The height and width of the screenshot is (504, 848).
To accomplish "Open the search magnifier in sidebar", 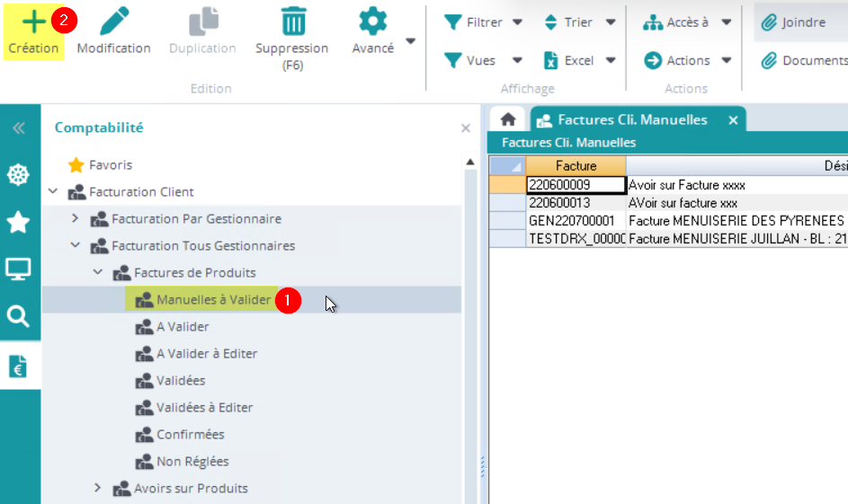I will 18,316.
